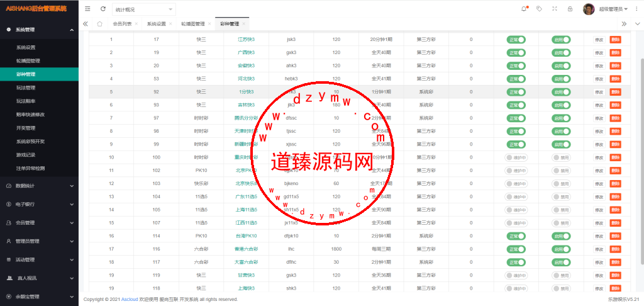
Task: Click the '1800' value cell
Action: pyautogui.click(x=336, y=249)
